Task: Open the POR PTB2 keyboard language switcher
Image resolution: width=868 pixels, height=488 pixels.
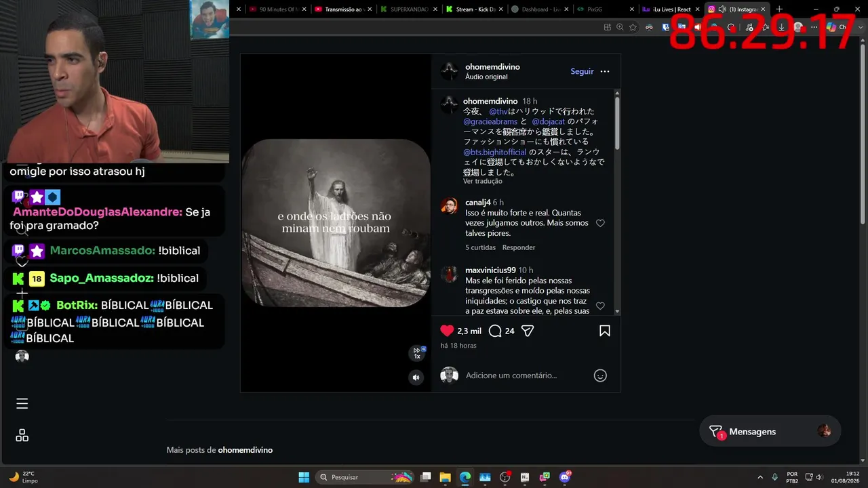Action: [792, 477]
